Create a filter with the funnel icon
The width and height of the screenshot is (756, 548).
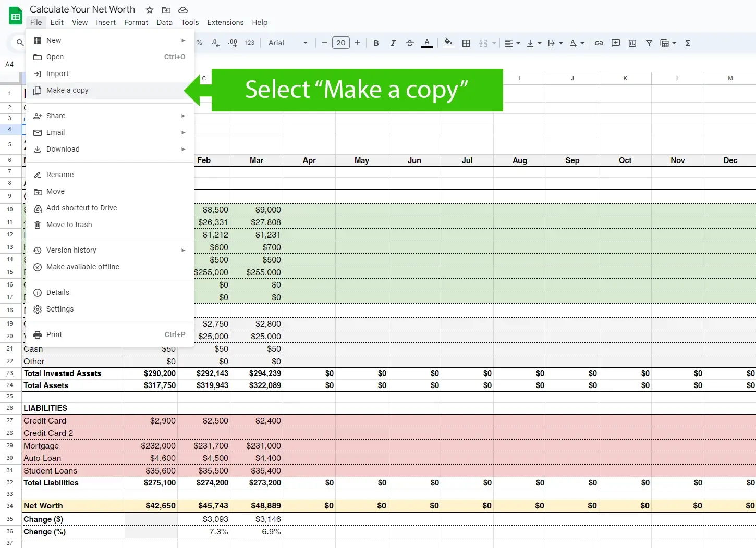click(649, 43)
